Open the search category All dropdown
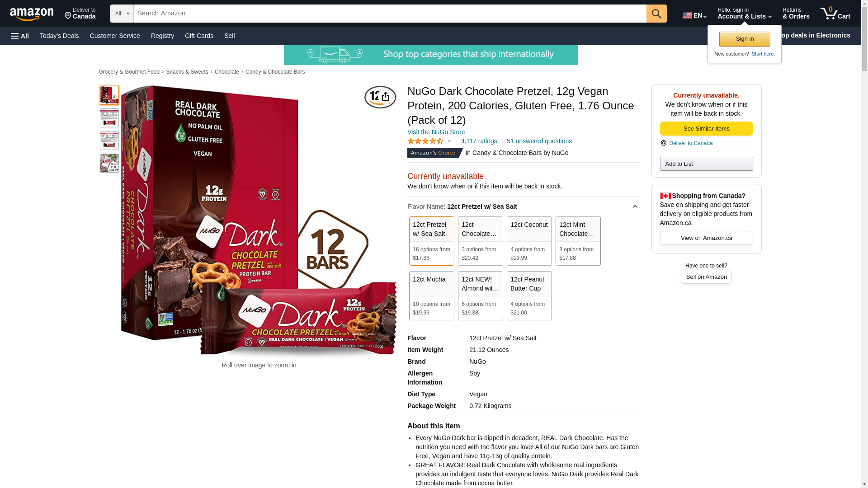The image size is (868, 488). (x=122, y=14)
